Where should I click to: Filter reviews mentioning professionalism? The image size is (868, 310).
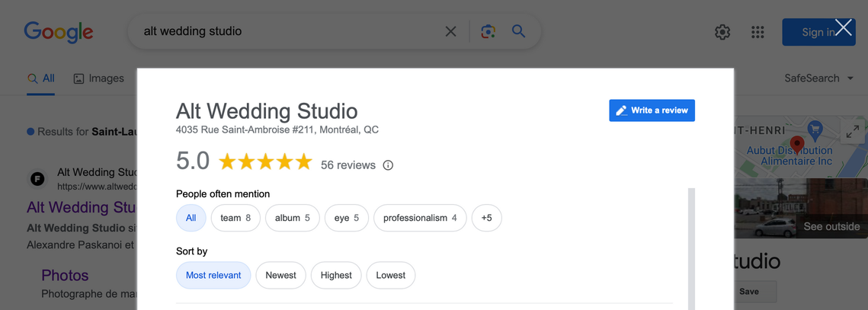(420, 218)
